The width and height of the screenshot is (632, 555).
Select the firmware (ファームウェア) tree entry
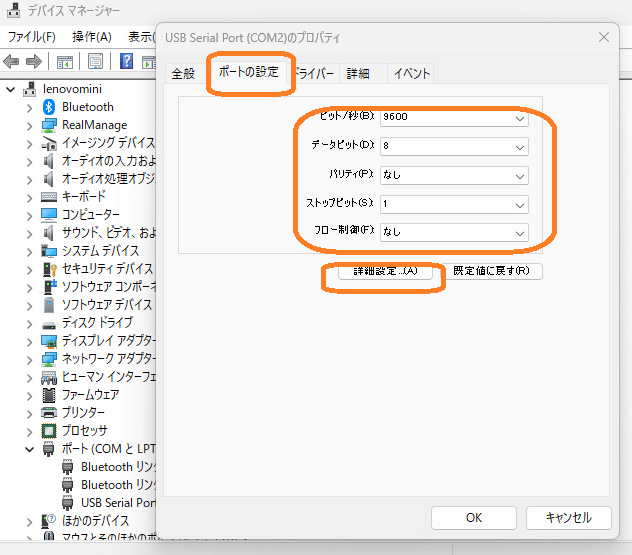click(90, 395)
